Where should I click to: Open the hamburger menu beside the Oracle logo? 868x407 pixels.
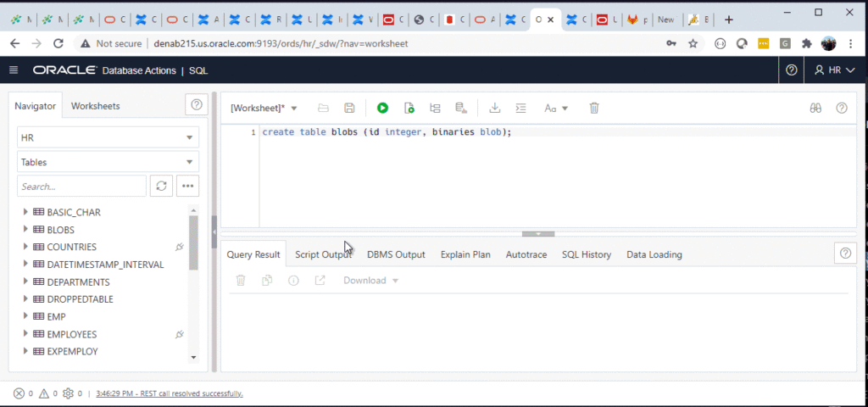(x=14, y=70)
